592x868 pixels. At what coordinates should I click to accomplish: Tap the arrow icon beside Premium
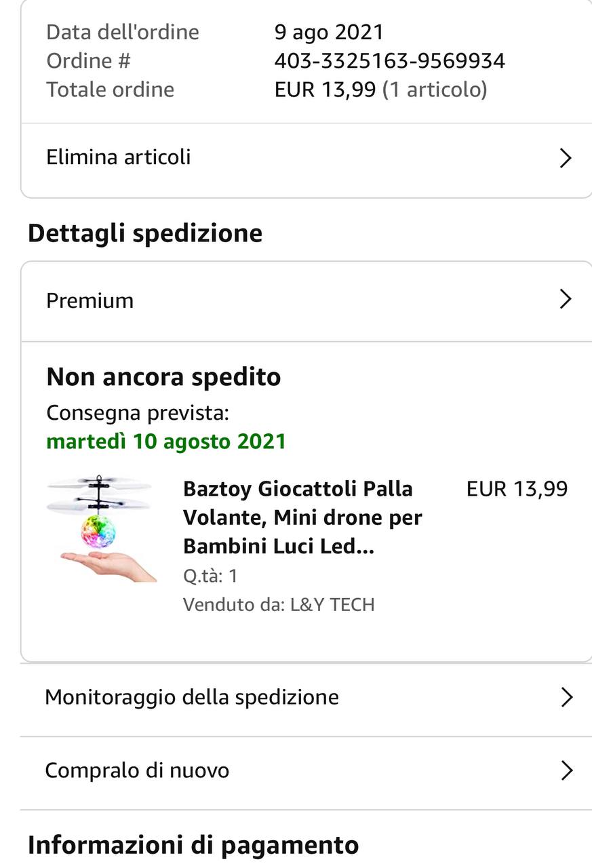tap(565, 299)
